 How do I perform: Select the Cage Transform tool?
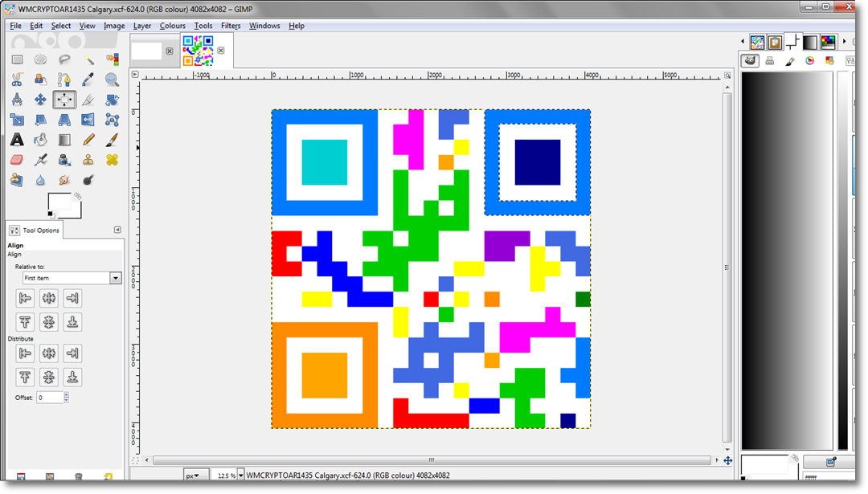(112, 120)
